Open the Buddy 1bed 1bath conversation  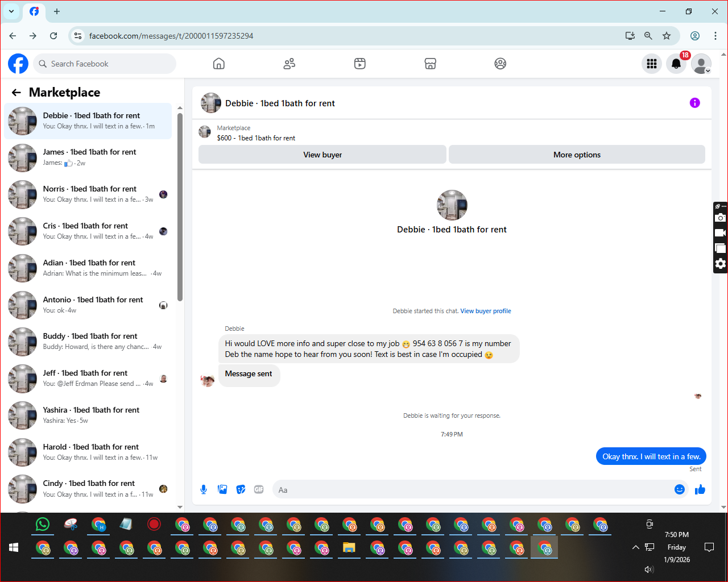pos(88,342)
